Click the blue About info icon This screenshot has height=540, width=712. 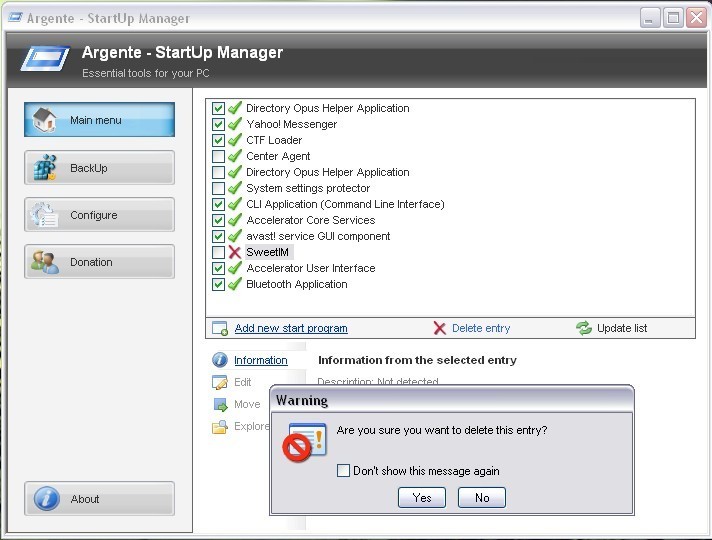[46, 499]
